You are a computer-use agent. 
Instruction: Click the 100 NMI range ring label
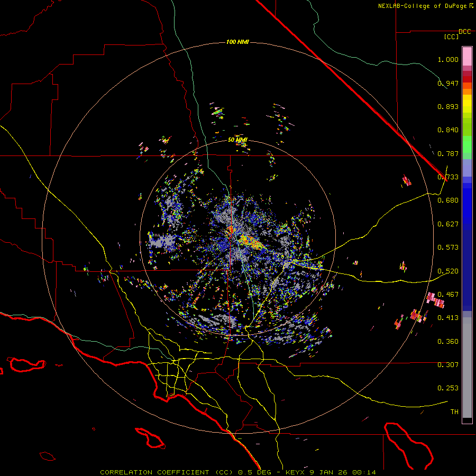click(237, 42)
